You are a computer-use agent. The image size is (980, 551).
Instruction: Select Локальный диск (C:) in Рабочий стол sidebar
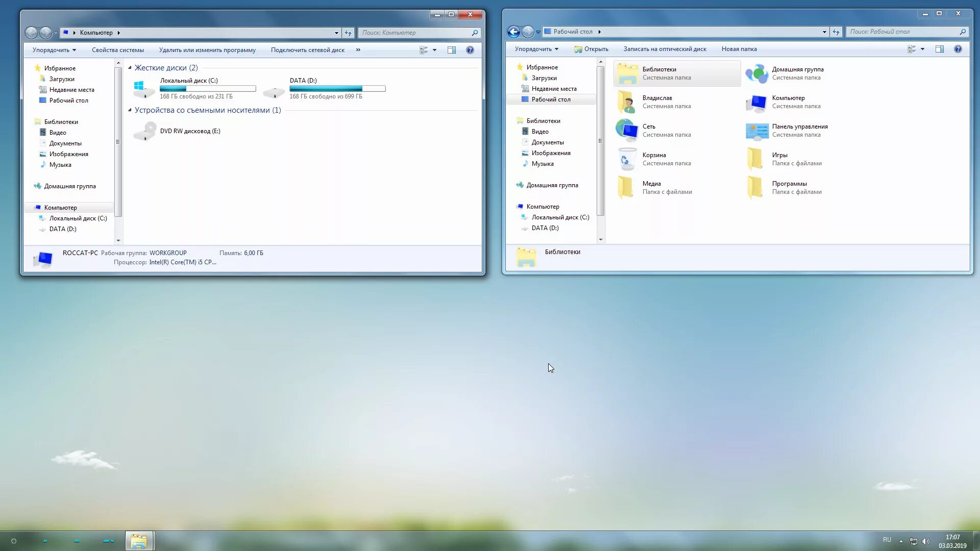click(560, 217)
